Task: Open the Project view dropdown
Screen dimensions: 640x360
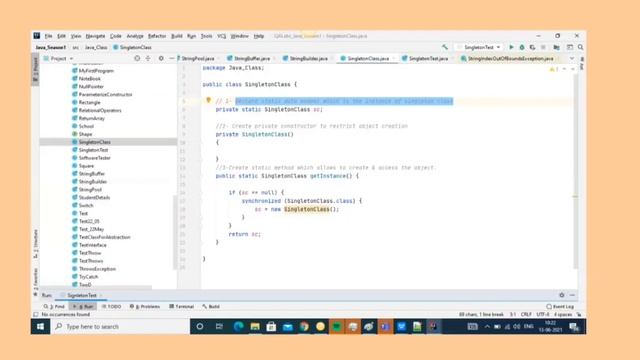Action: coord(58,58)
